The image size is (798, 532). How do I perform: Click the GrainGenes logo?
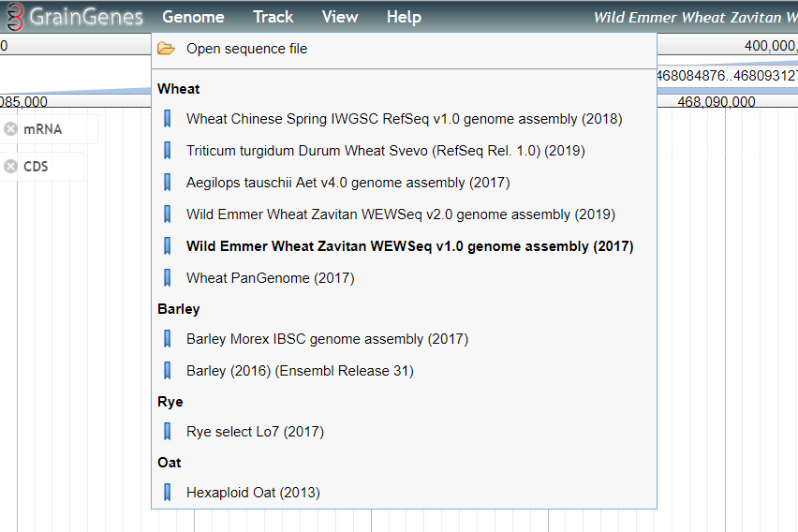click(x=74, y=17)
